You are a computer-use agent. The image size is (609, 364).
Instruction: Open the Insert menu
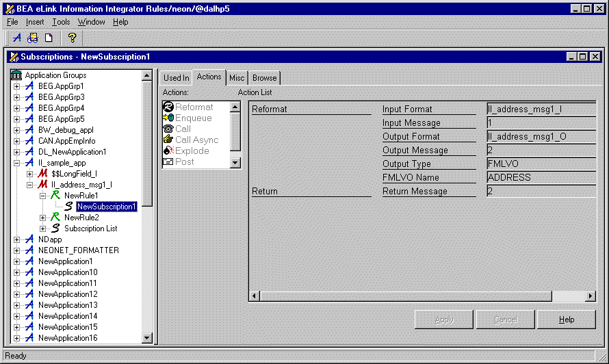(x=35, y=22)
